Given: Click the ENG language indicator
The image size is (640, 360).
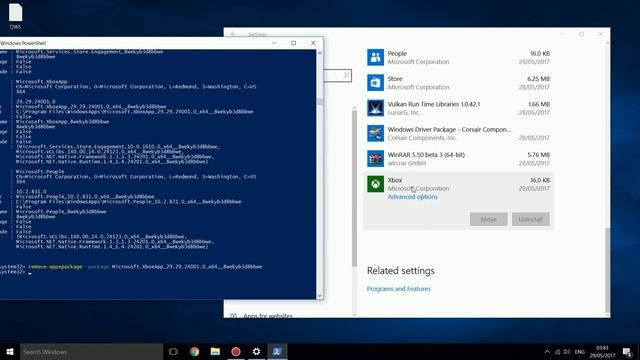Looking at the screenshot, I should point(580,352).
